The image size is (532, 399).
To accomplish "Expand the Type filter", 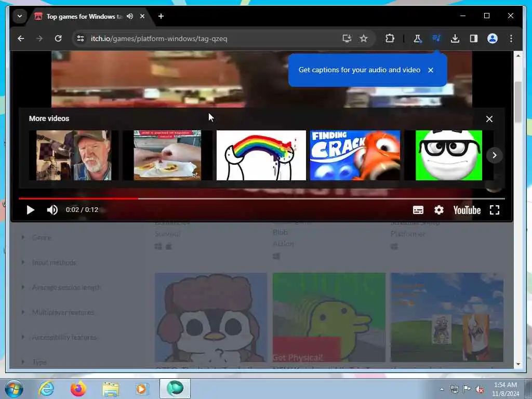I will pyautogui.click(x=39, y=362).
